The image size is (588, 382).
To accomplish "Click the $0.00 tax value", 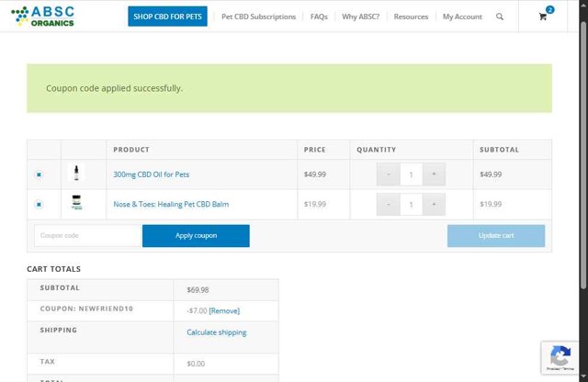I will pyautogui.click(x=196, y=364).
